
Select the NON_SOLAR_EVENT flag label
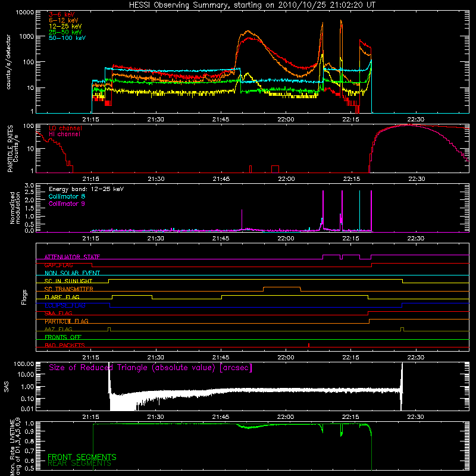[x=72, y=273]
